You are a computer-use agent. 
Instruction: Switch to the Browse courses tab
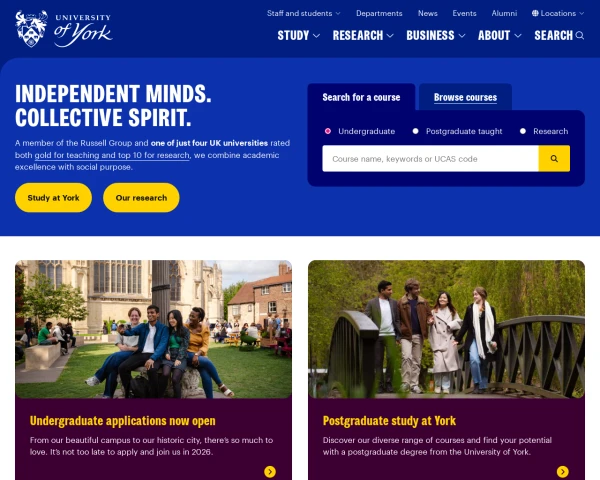click(465, 97)
